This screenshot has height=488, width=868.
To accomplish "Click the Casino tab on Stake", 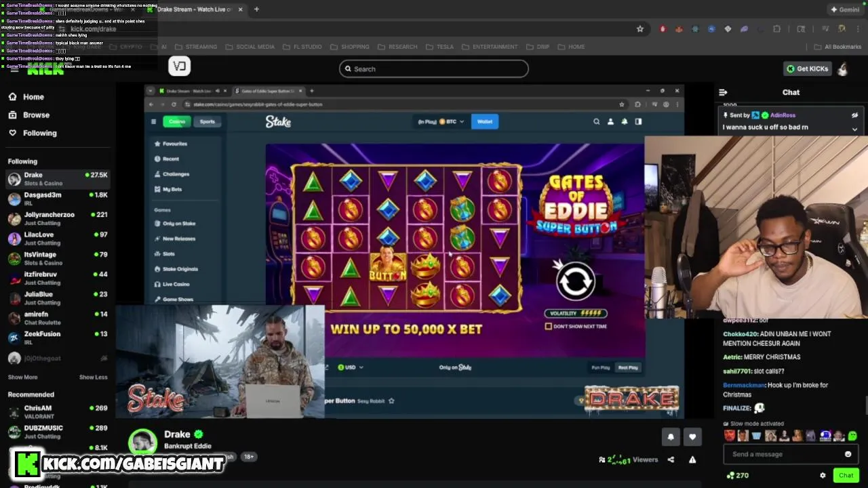I will (177, 121).
